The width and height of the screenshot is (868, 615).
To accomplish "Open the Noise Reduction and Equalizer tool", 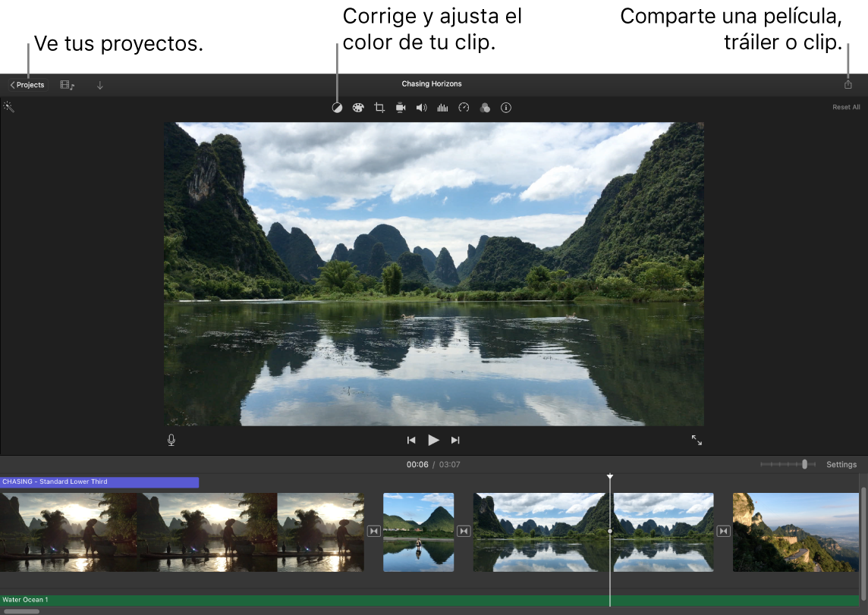I will point(443,107).
